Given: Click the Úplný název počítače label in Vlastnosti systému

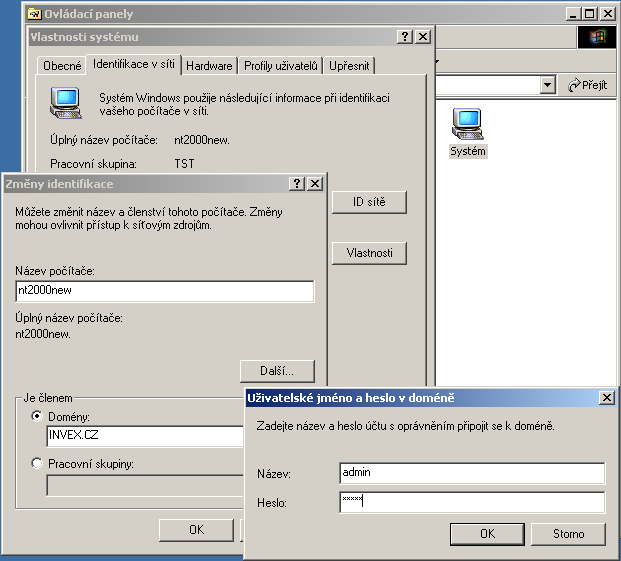Looking at the screenshot, I should click(x=104, y=140).
